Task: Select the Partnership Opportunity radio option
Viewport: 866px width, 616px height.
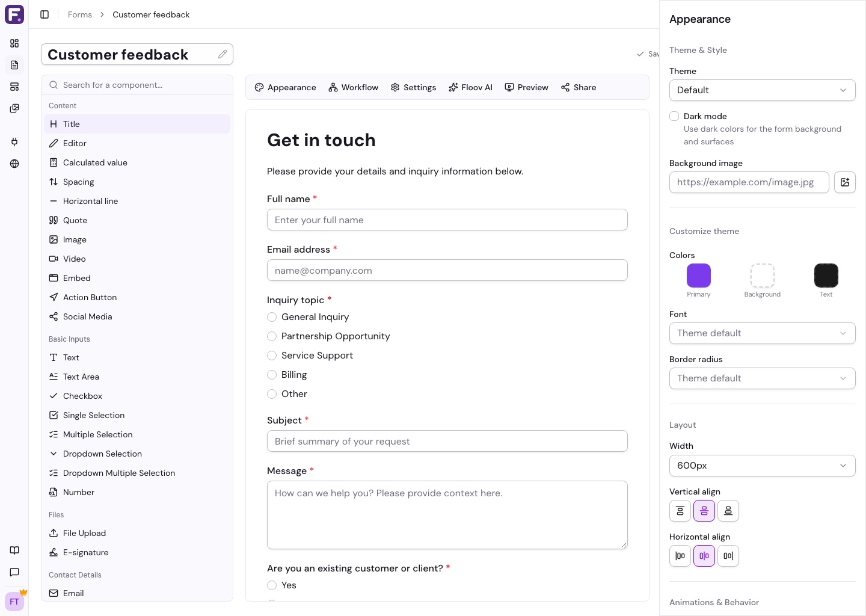Action: click(272, 336)
